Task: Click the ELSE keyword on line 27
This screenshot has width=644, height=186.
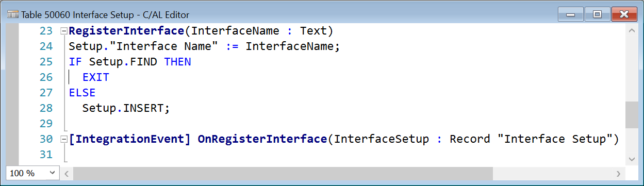Action: click(82, 93)
